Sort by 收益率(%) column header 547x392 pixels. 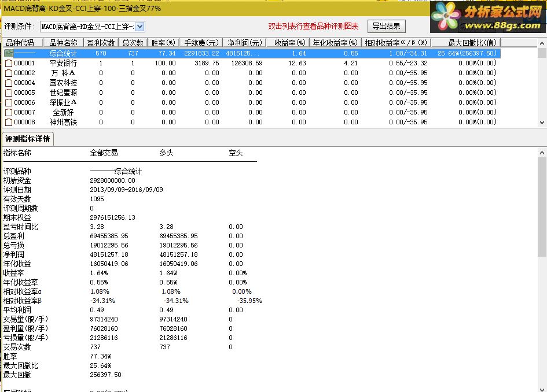[288, 43]
